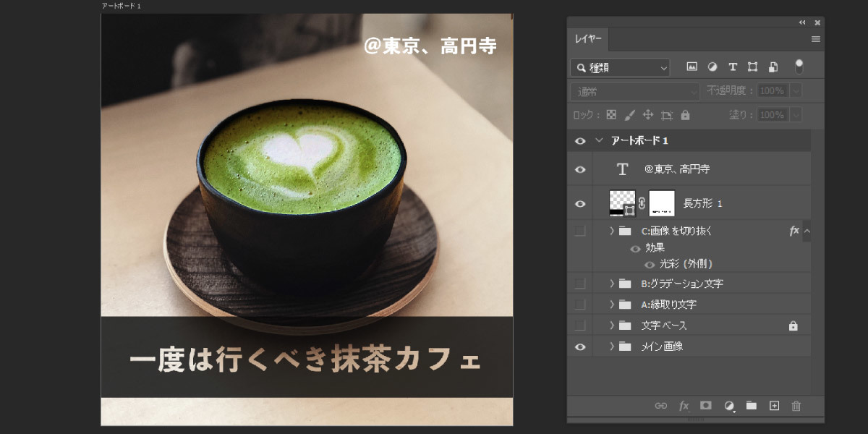Screen dimensions: 868x434
Task: Filter layers by type layer icon
Action: click(732, 67)
